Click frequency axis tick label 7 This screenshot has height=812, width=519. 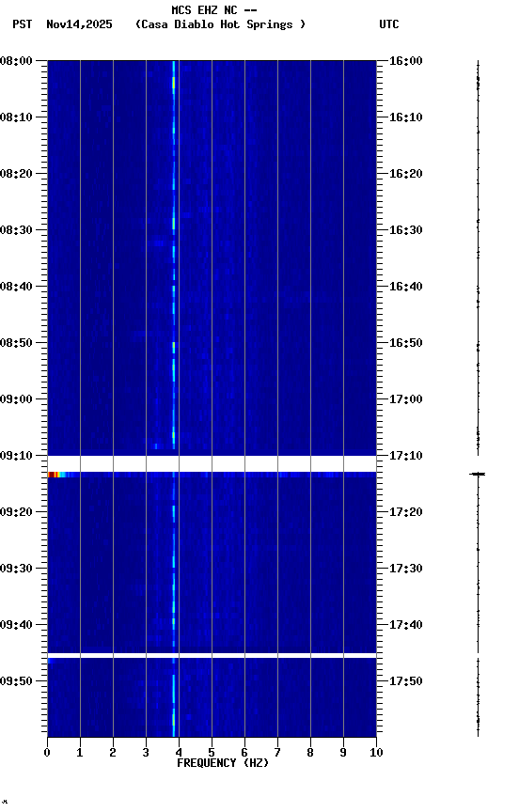[277, 753]
